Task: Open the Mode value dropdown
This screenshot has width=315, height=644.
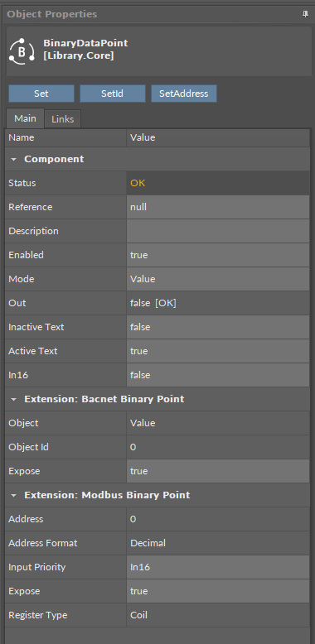Action: [218, 279]
